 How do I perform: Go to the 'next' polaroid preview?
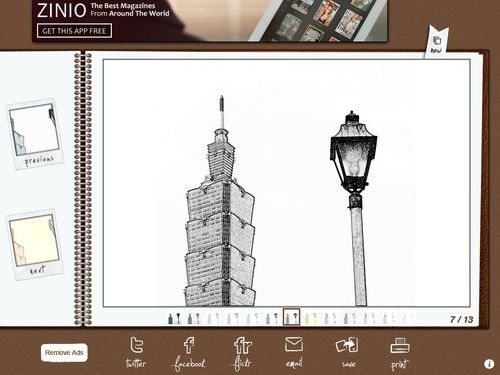(x=35, y=244)
